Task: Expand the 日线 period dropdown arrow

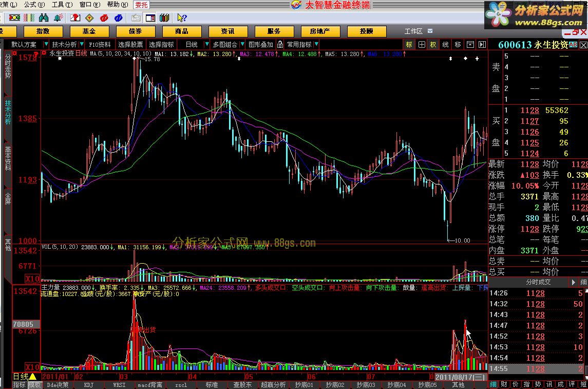Action: [x=206, y=45]
